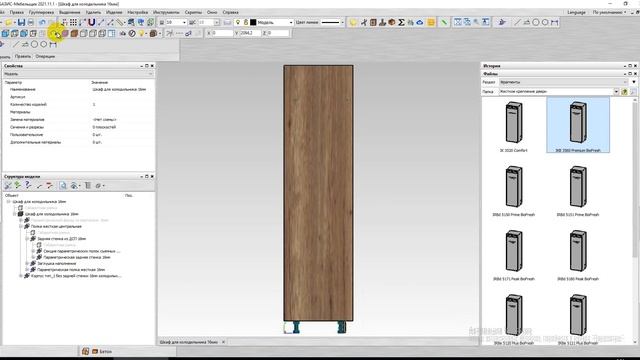640x360 pixels.
Task: Open the Выделение menu
Action: pyautogui.click(x=69, y=12)
